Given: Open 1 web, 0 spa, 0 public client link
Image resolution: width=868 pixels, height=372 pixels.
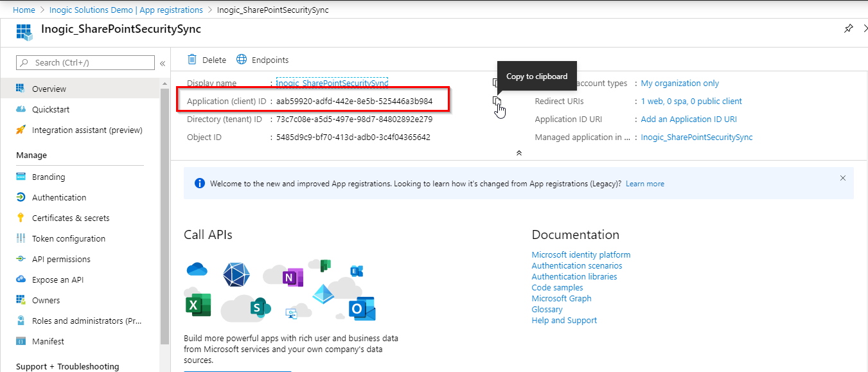Looking at the screenshot, I should point(691,101).
